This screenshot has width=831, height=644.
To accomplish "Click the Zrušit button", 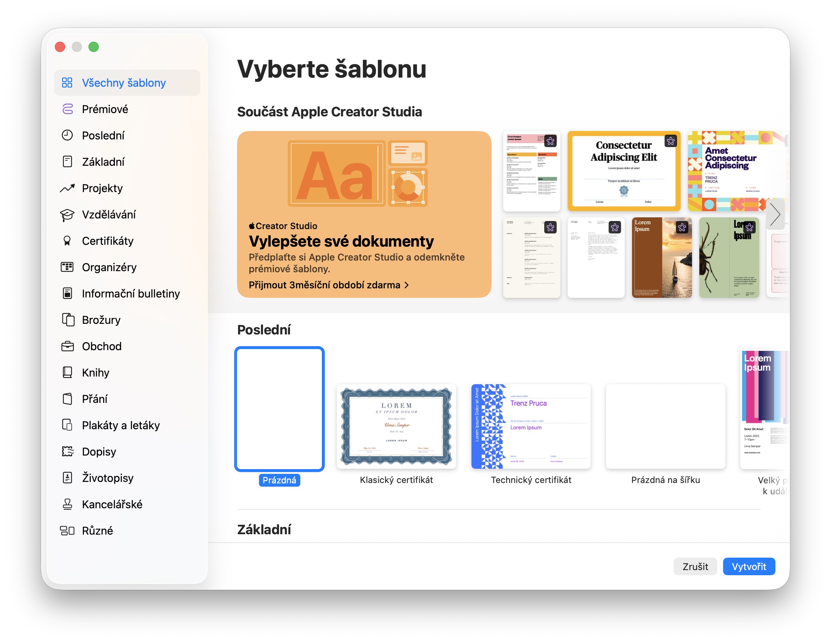I will coord(695,566).
